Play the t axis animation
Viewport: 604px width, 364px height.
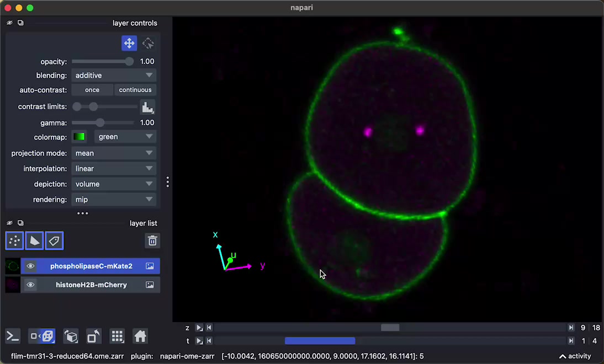[x=199, y=341]
